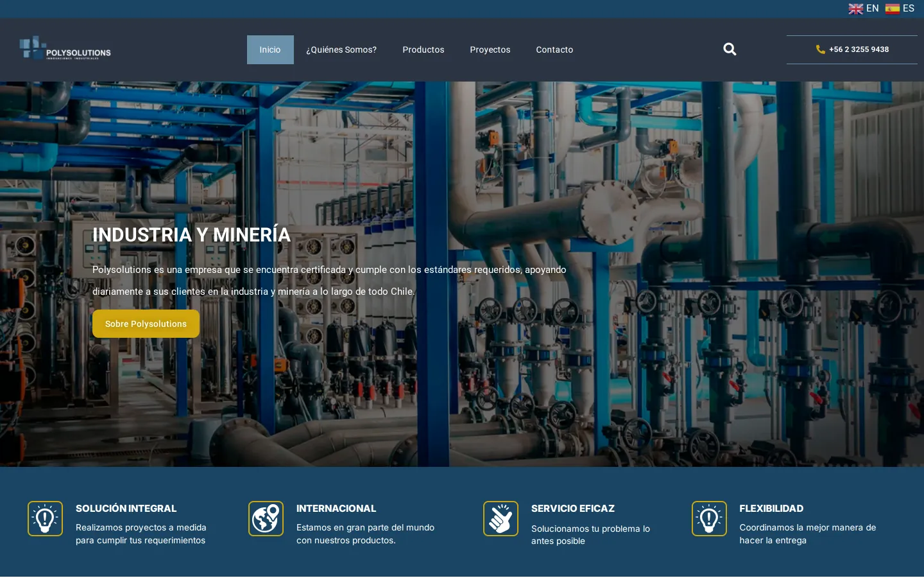Click the text 'Solucionamos tu problema lo'
Viewport: 924px width, 578px height.
click(x=590, y=529)
